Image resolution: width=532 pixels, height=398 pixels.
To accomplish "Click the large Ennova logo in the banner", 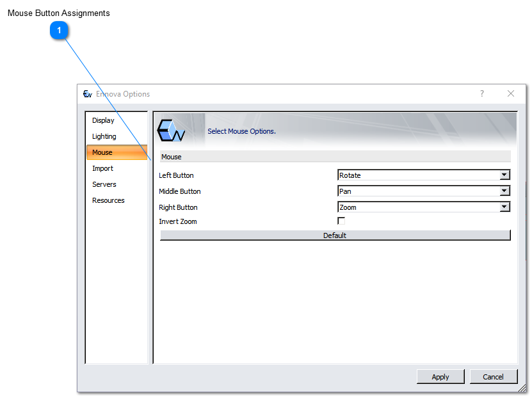I will click(x=172, y=131).
